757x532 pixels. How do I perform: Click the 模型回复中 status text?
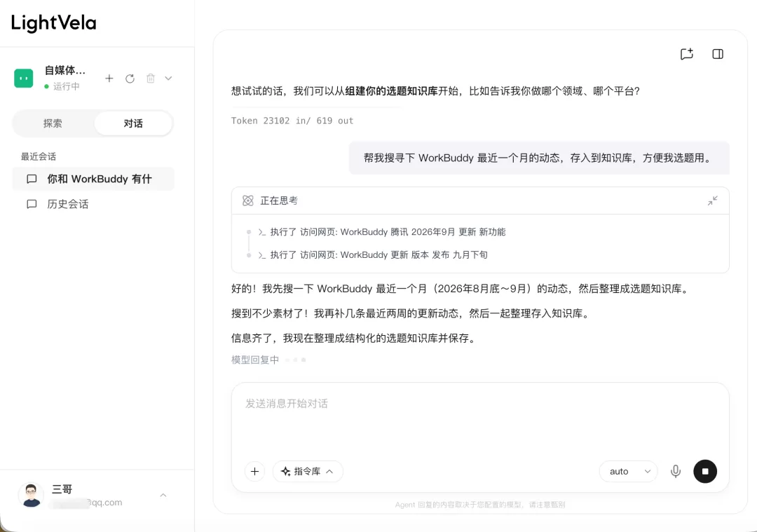(x=255, y=360)
